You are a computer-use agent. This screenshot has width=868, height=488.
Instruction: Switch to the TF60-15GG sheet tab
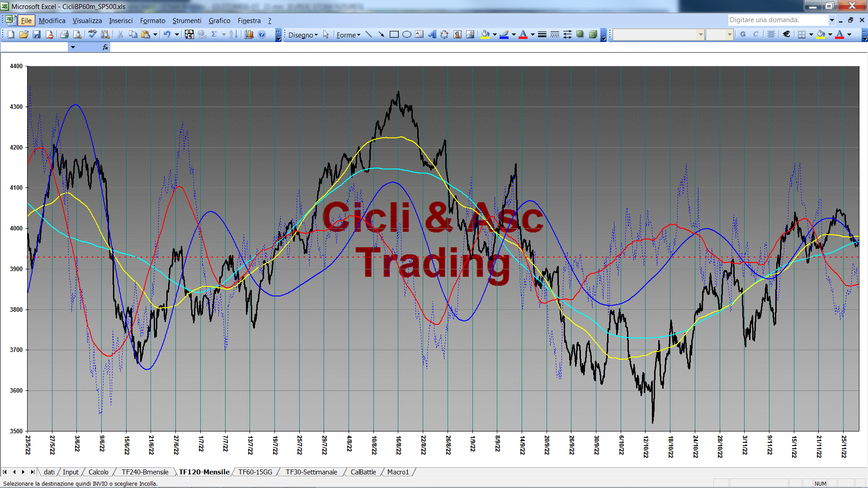coord(255,472)
